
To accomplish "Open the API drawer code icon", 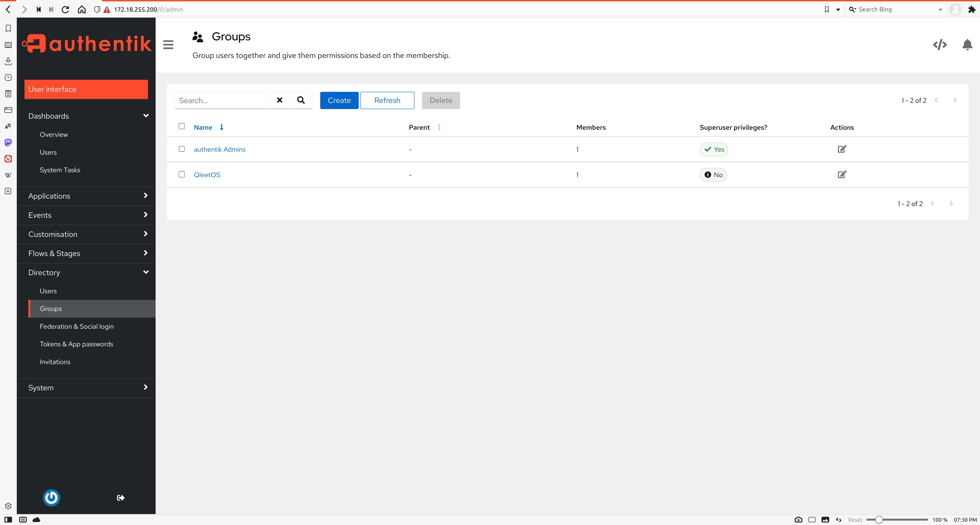I will [x=940, y=45].
